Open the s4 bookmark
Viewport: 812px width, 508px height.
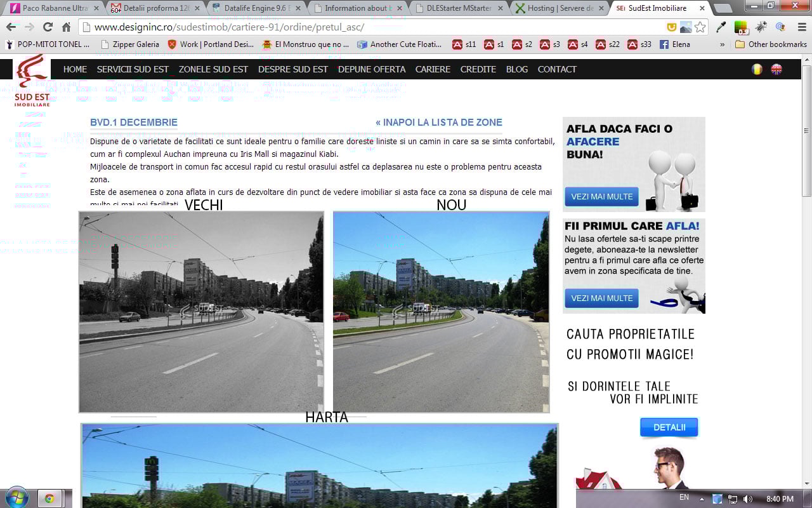577,44
